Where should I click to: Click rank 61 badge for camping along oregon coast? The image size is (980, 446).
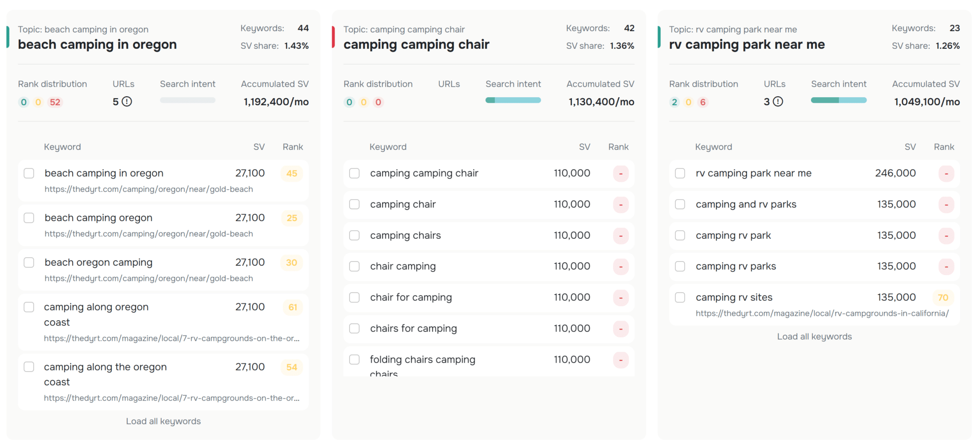(x=292, y=307)
